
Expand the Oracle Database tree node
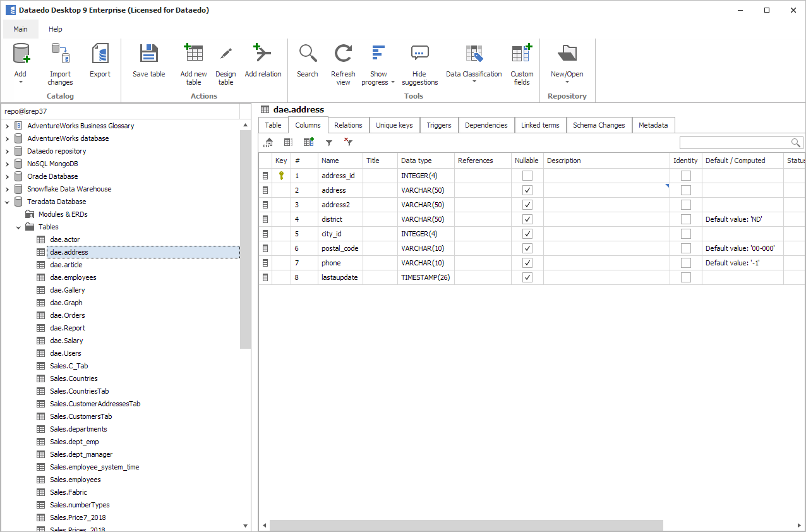[8, 176]
